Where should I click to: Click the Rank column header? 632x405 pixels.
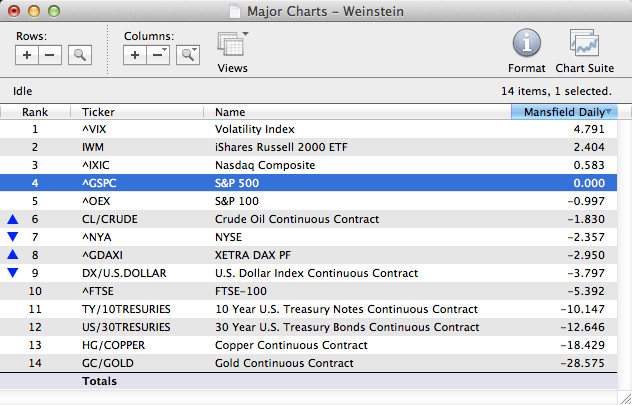35,112
